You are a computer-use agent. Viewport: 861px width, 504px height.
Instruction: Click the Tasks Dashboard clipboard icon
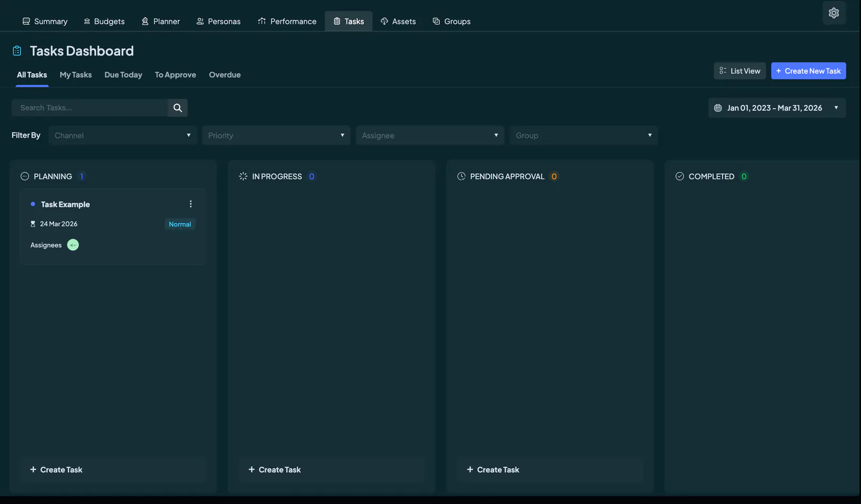tap(17, 51)
